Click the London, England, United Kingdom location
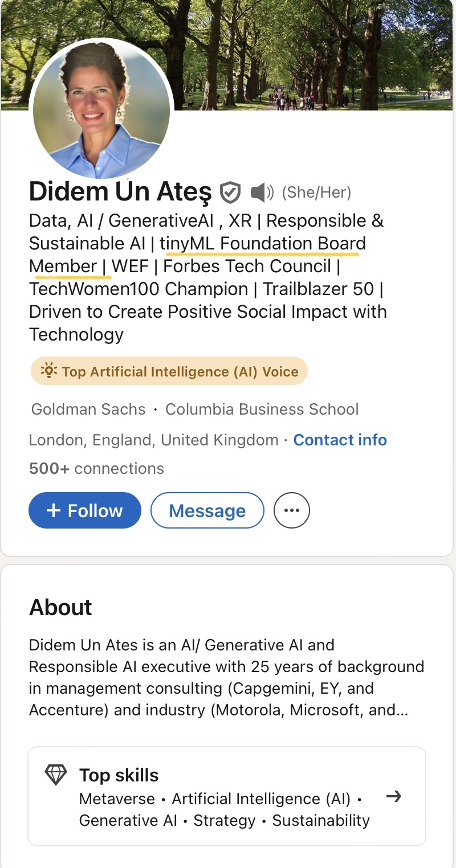 (x=153, y=440)
